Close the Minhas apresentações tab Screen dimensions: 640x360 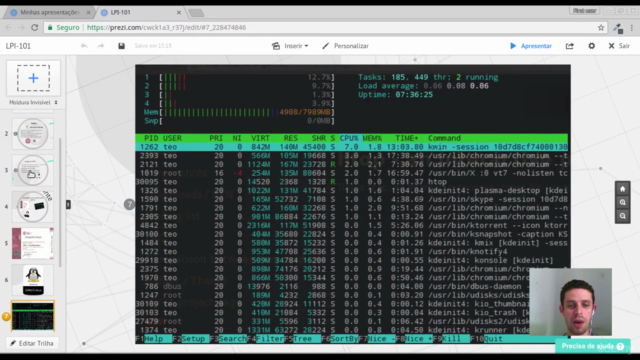tap(88, 13)
